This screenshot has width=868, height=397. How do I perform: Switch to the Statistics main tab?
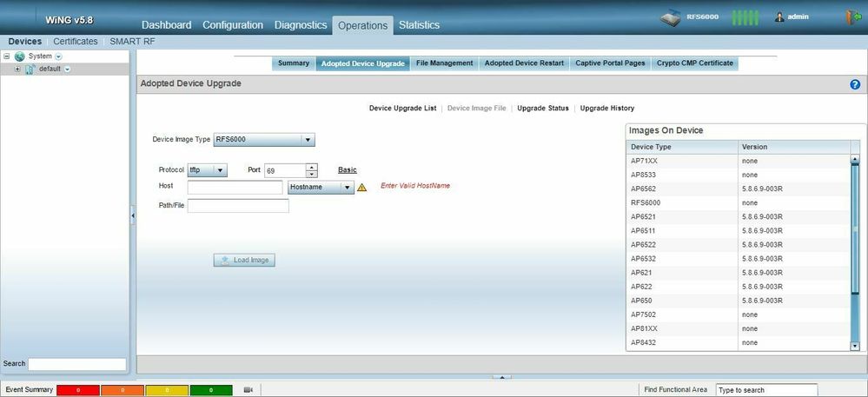tap(419, 25)
